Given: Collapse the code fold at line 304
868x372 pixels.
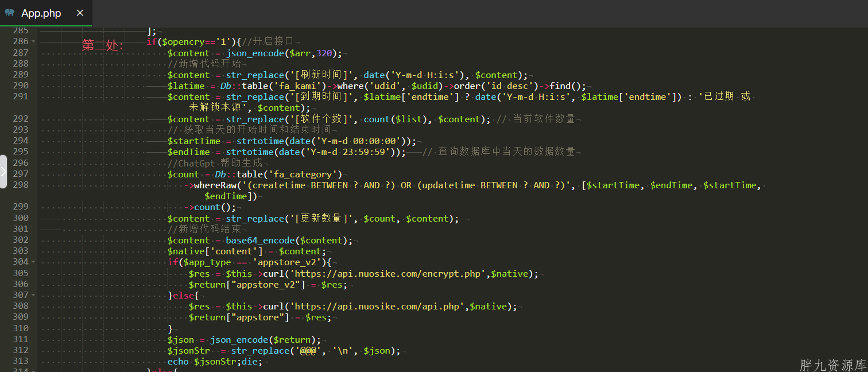Looking at the screenshot, I should pyautogui.click(x=33, y=262).
